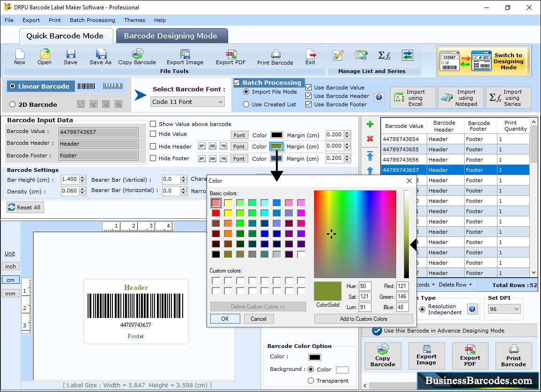Click Add to Custom Colors
The image size is (541, 392).
pos(363,318)
